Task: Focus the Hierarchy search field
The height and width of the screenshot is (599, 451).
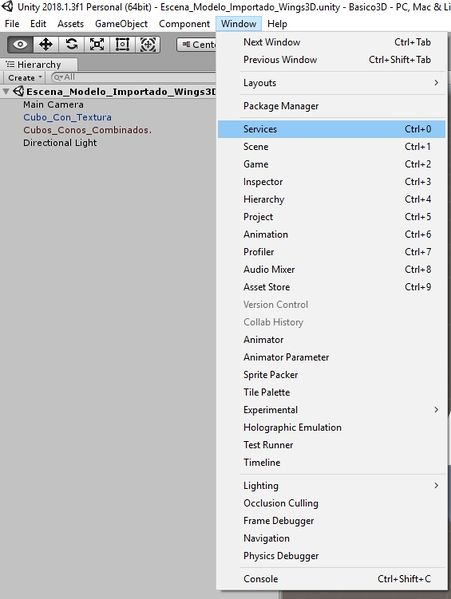Action: (133, 77)
